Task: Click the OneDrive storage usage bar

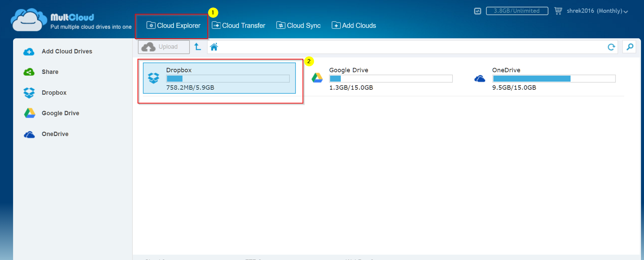Action: pos(554,79)
